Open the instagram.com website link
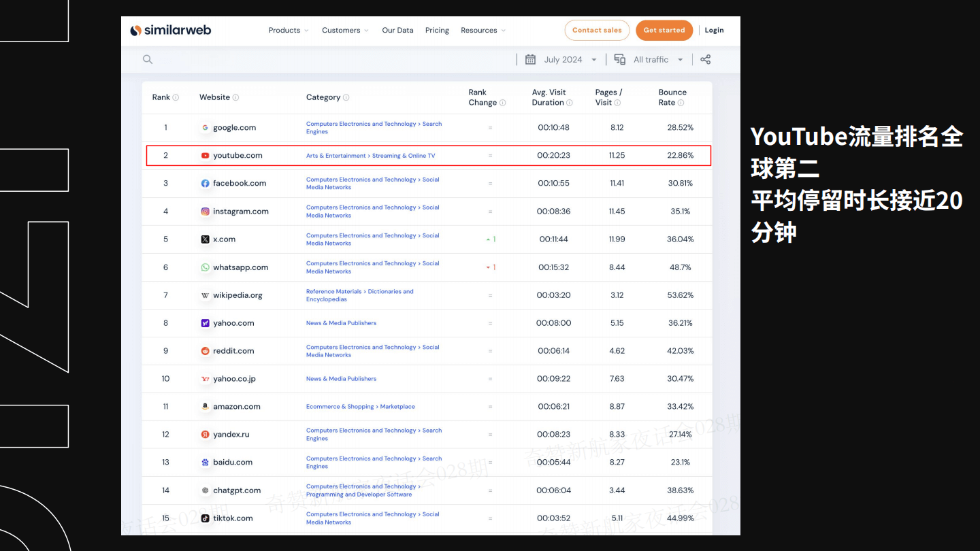Screen dimensions: 980x551 point(241,211)
